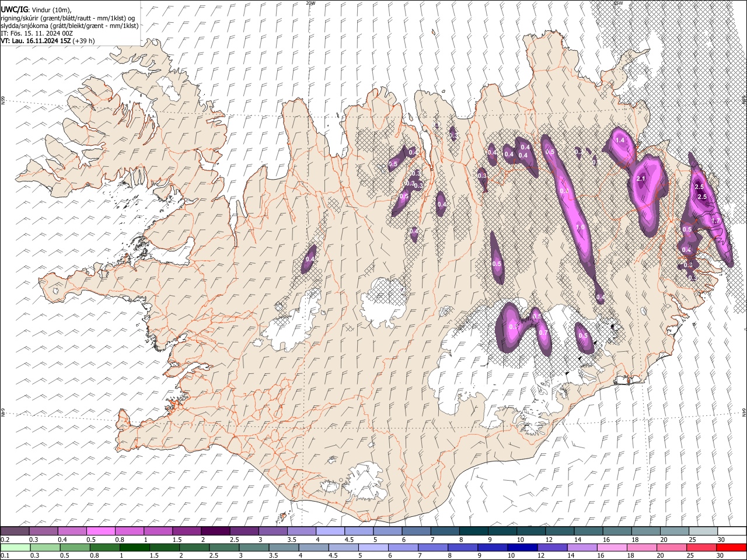This screenshot has height=560, width=747.
Task: Pick the upper scale swatch starting at 14
Action: coord(588,531)
